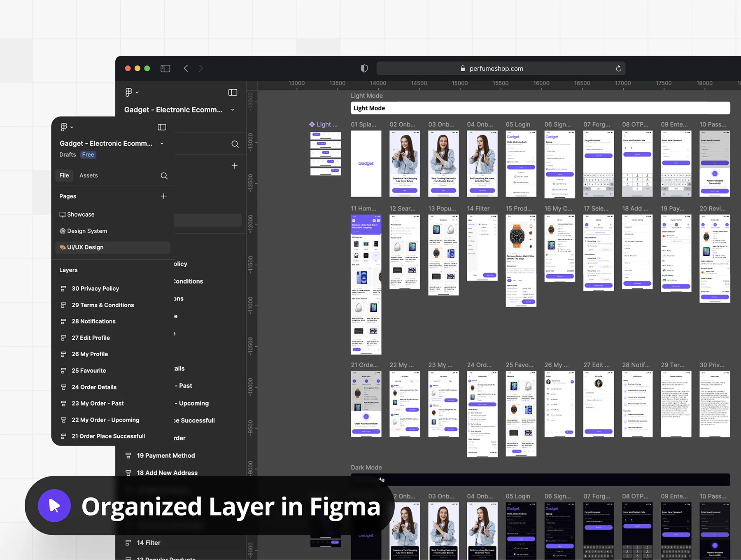Click the frame icon beside 26 My Profile
741x560 pixels.
click(x=63, y=354)
